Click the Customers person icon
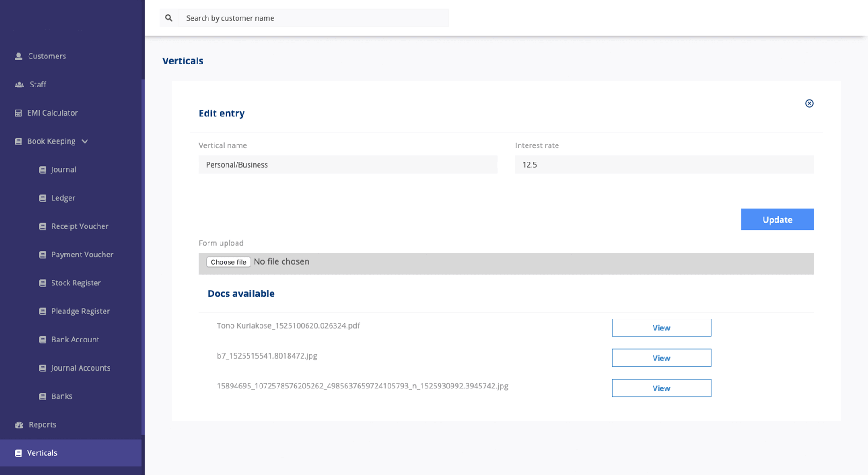Image resolution: width=868 pixels, height=475 pixels. pos(18,56)
